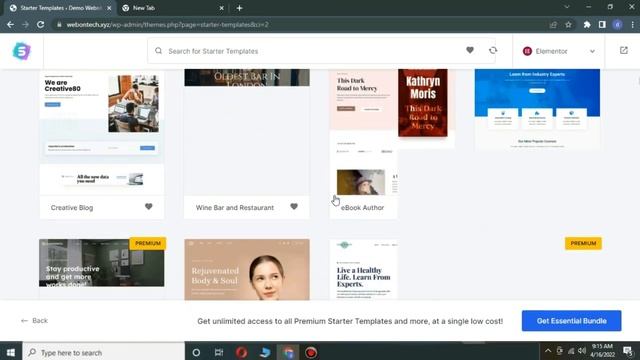Open the eBook Author template preview
The image size is (640, 360).
[x=392, y=131]
